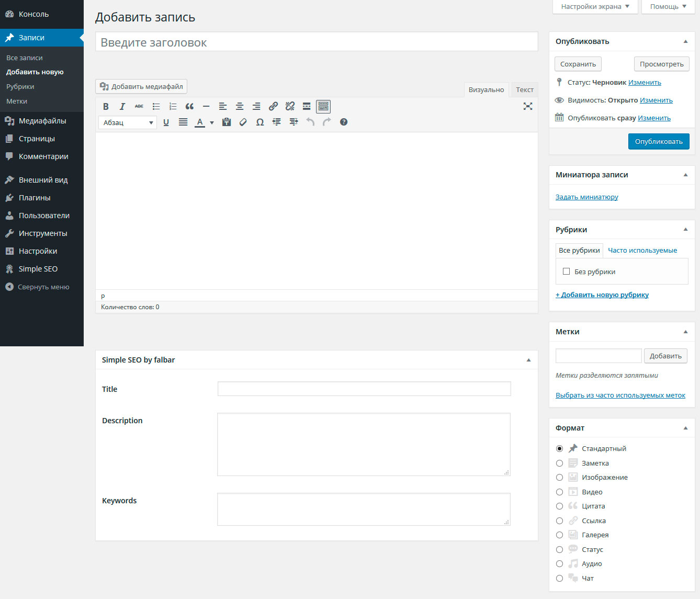The width and height of the screenshot is (700, 599).
Task: Paste as plain text
Action: point(227,122)
